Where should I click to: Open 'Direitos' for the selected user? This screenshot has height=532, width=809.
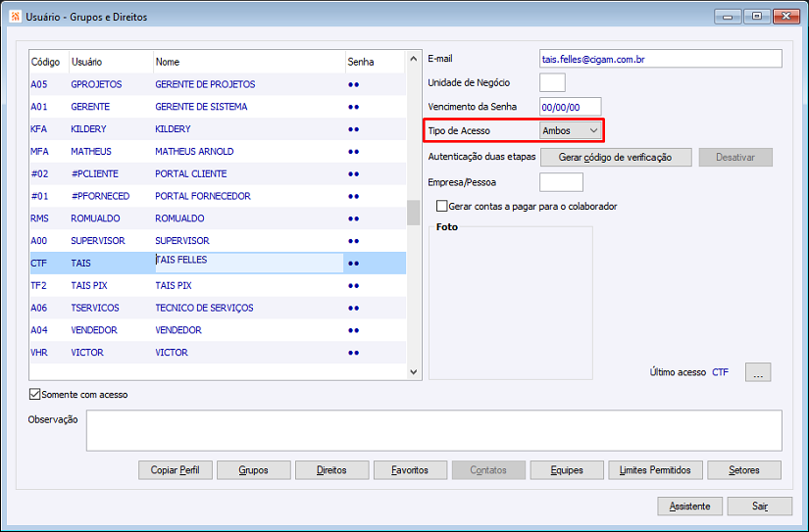(331, 470)
